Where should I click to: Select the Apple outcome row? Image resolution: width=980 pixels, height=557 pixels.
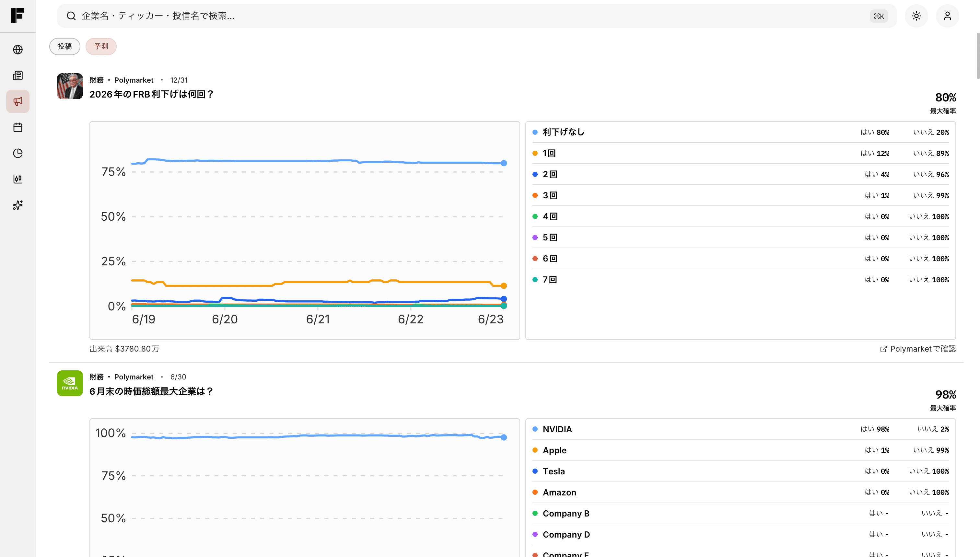click(741, 450)
